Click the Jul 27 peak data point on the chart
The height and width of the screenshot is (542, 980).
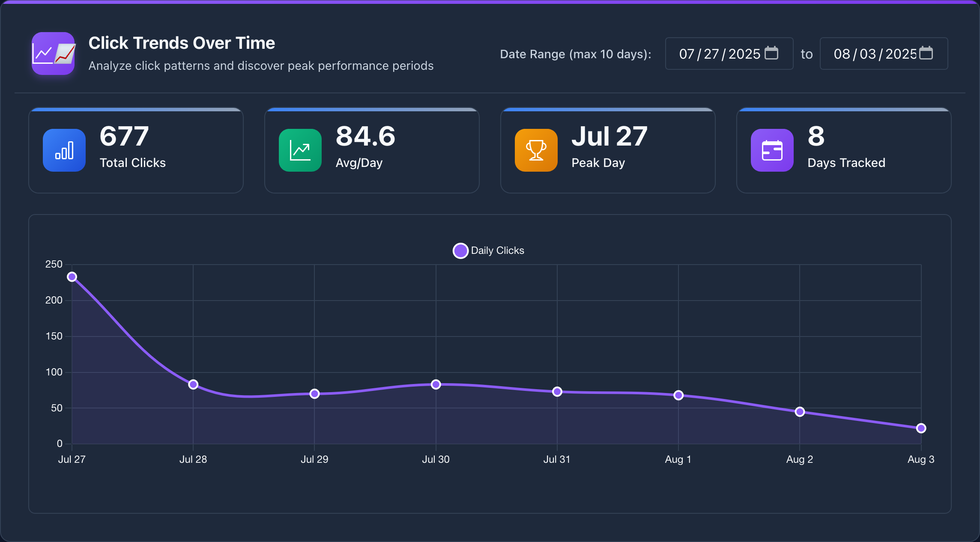pos(72,277)
